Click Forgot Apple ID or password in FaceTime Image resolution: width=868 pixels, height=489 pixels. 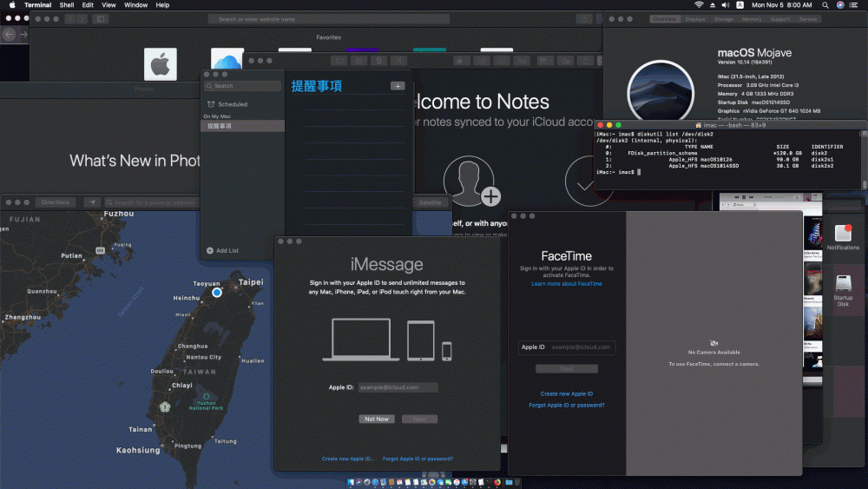click(x=566, y=405)
